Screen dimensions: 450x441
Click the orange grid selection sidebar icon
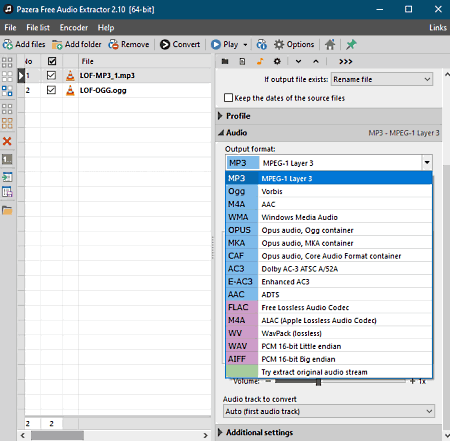[7, 123]
